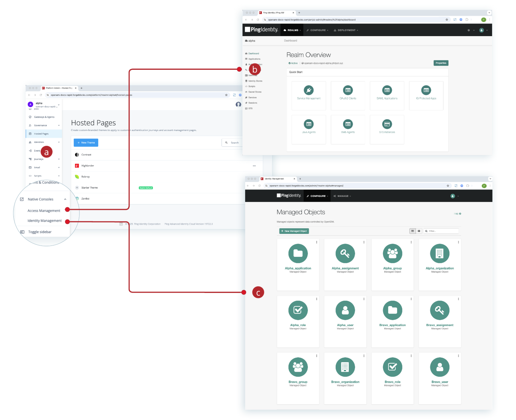Switch to the Identity Management browser tab

click(x=276, y=179)
